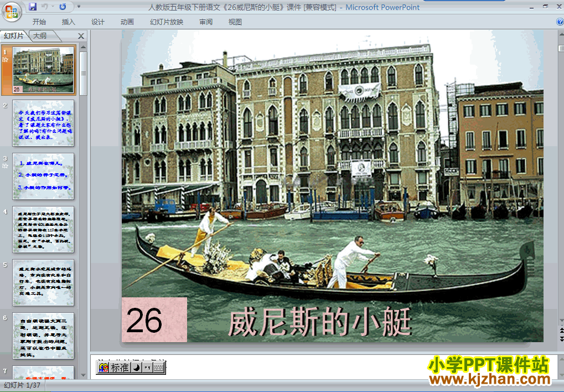
Task: Select slide 2 thumbnail in slide pane
Action: tap(43, 123)
